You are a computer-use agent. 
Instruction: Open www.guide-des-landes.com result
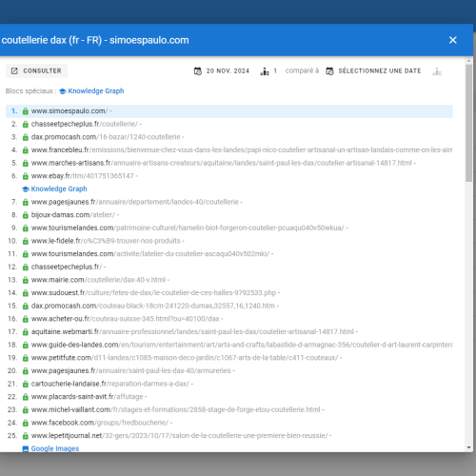click(x=242, y=345)
